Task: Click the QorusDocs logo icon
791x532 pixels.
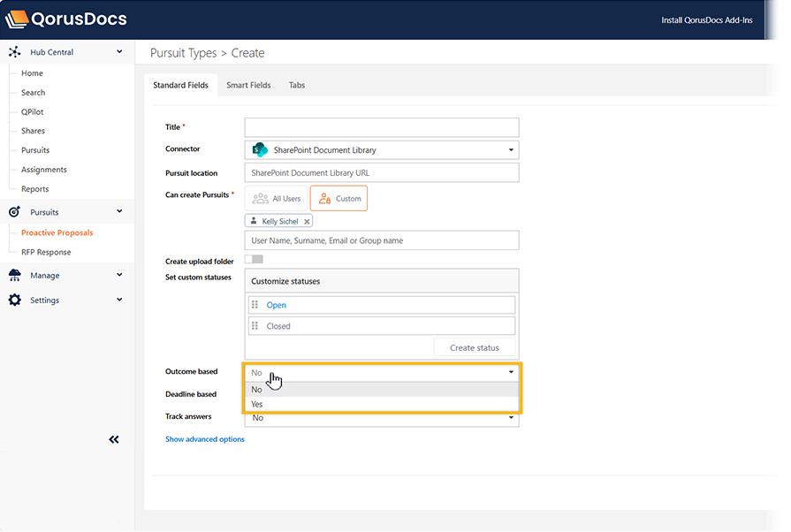Action: (x=18, y=19)
